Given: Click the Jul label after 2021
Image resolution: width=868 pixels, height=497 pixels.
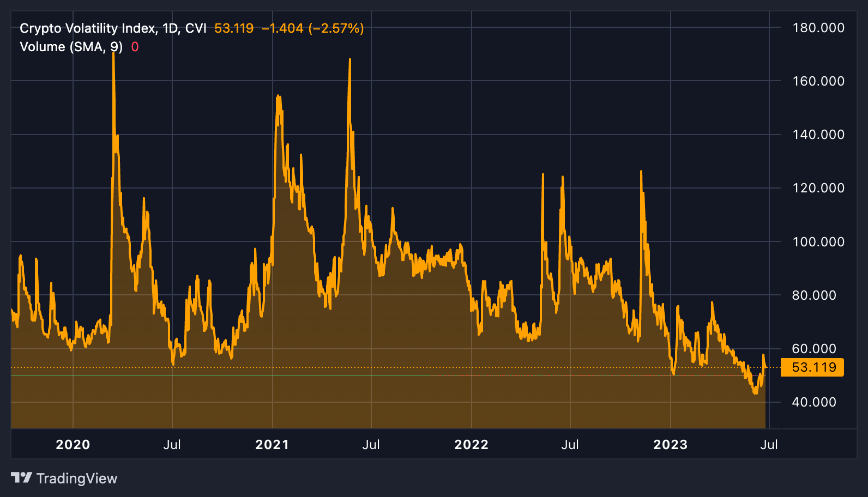Looking at the screenshot, I should 371,445.
